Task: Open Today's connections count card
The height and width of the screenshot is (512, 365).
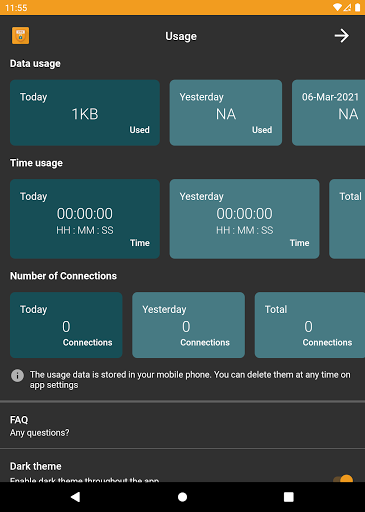Action: [66, 325]
